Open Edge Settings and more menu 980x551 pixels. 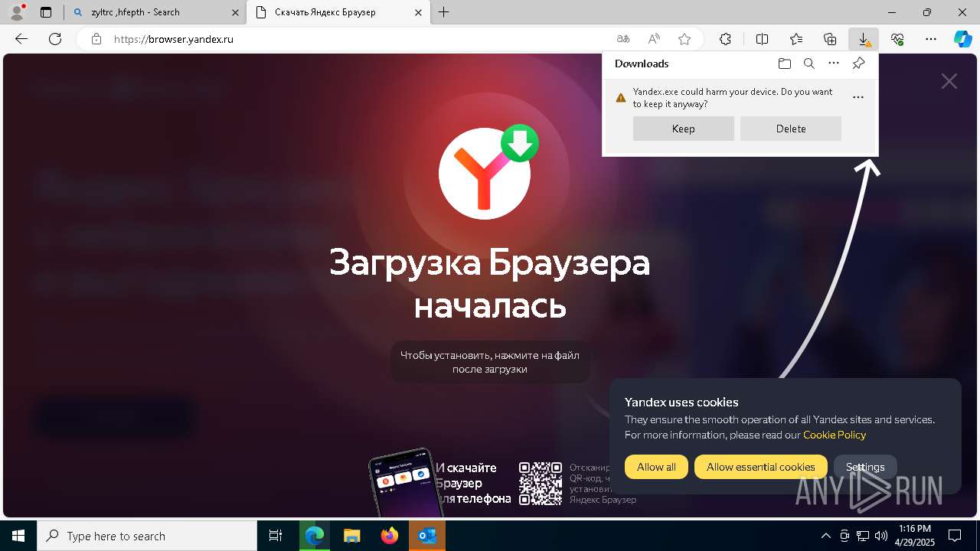(931, 39)
